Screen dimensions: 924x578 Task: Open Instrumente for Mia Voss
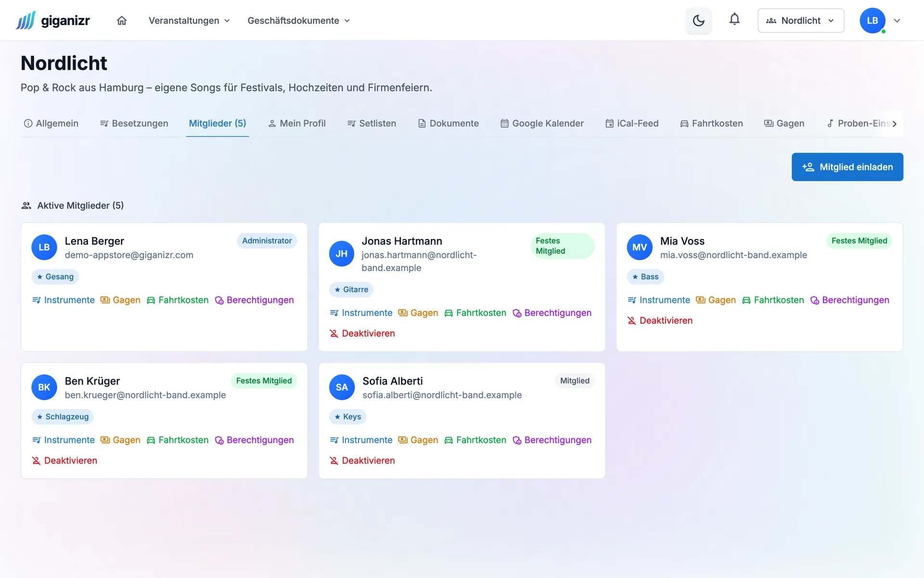[x=659, y=300]
